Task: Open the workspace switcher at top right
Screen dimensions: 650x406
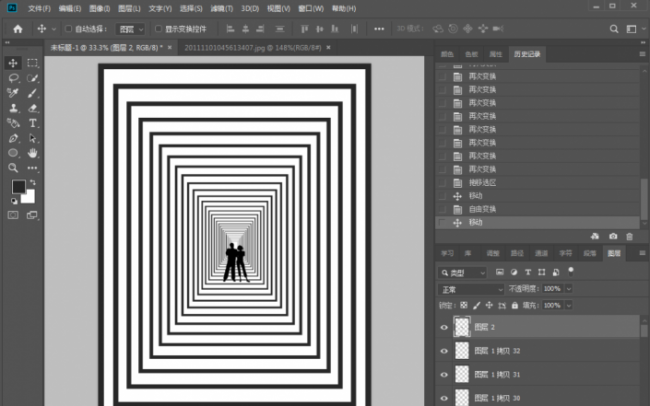Action: coord(631,29)
